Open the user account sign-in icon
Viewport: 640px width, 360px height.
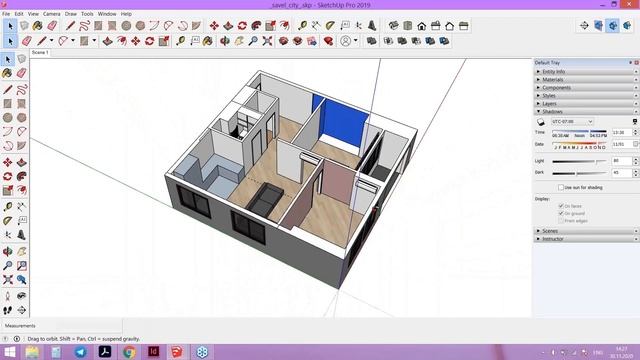pos(346,41)
